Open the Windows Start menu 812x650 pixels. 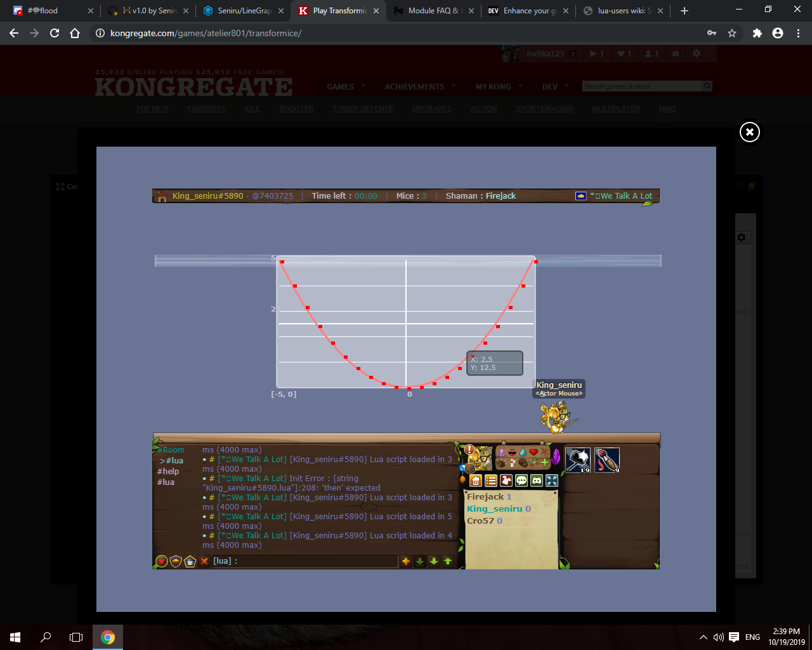pos(15,637)
